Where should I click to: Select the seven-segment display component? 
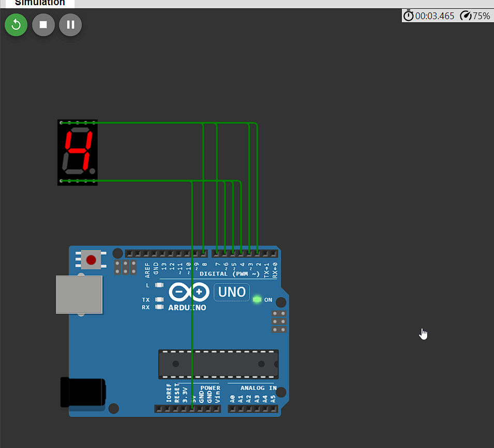coord(77,152)
